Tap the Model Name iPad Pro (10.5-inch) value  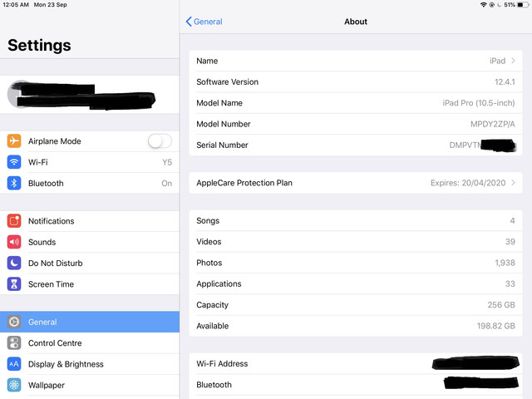(479, 103)
